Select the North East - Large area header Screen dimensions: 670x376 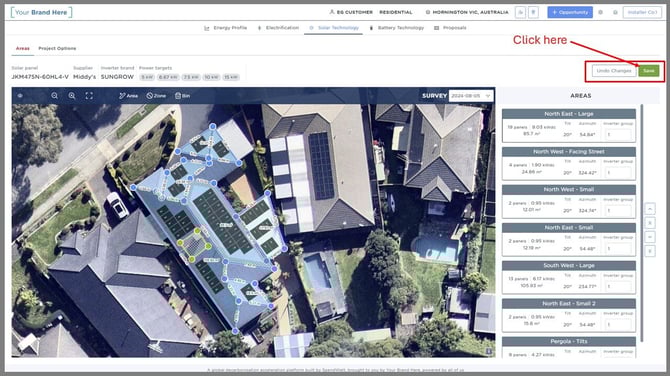569,114
